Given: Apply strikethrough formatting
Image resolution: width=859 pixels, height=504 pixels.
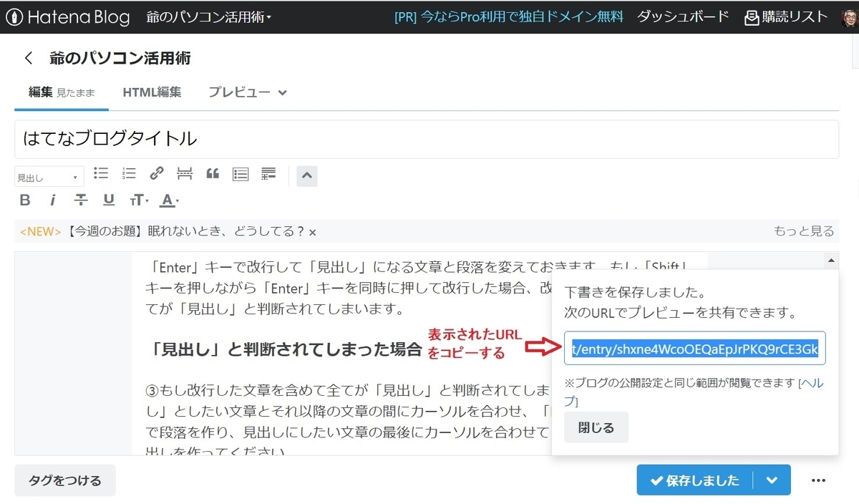Looking at the screenshot, I should [x=80, y=200].
